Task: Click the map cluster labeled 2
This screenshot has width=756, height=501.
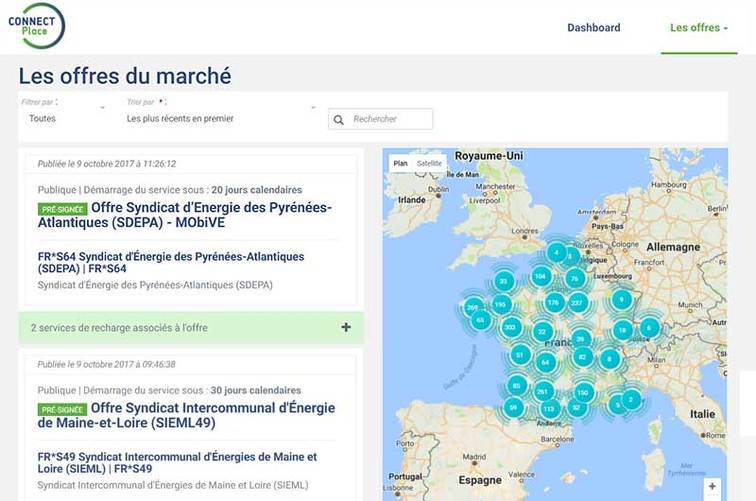Action: pos(631,400)
